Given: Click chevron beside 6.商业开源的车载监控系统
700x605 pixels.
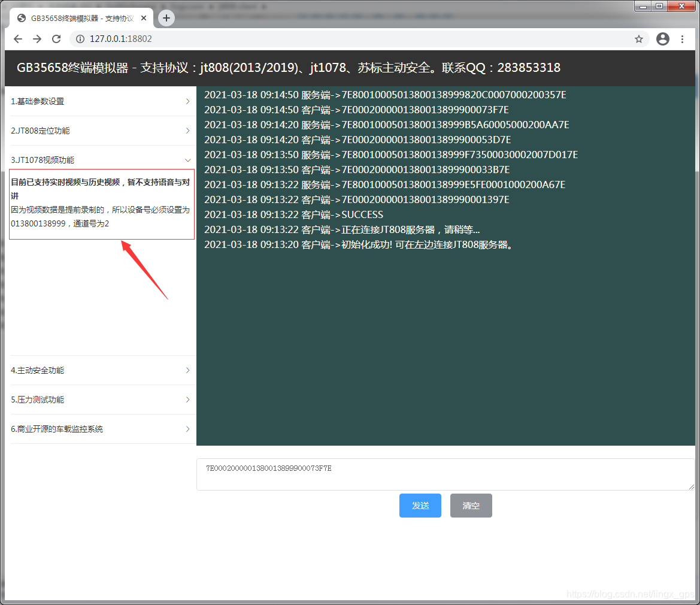Looking at the screenshot, I should point(187,429).
